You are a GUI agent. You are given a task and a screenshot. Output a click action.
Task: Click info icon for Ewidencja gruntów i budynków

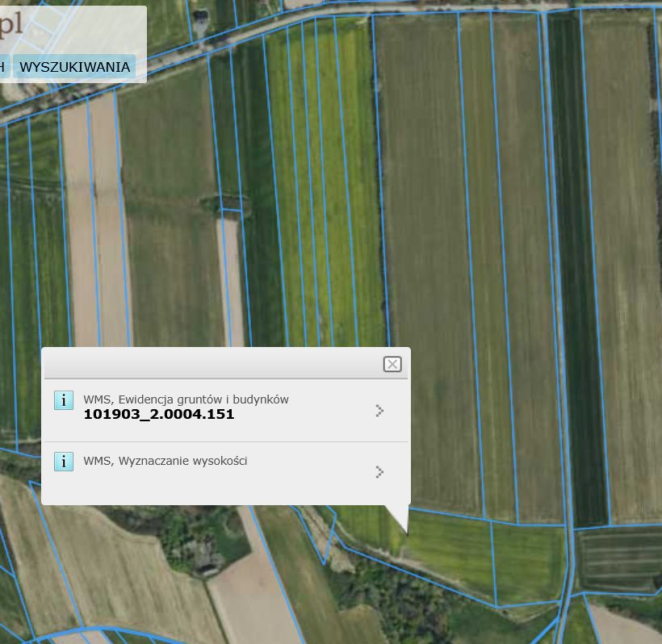(x=64, y=400)
